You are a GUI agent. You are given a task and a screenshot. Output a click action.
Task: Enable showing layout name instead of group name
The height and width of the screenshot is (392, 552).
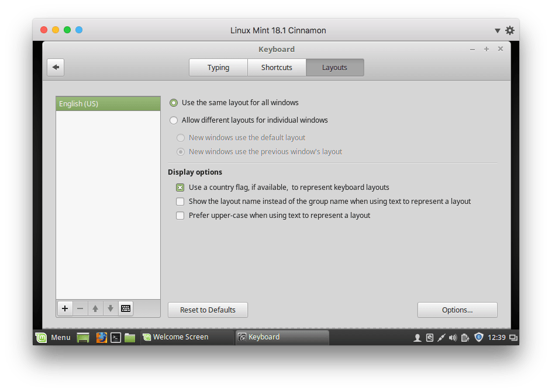tap(180, 201)
